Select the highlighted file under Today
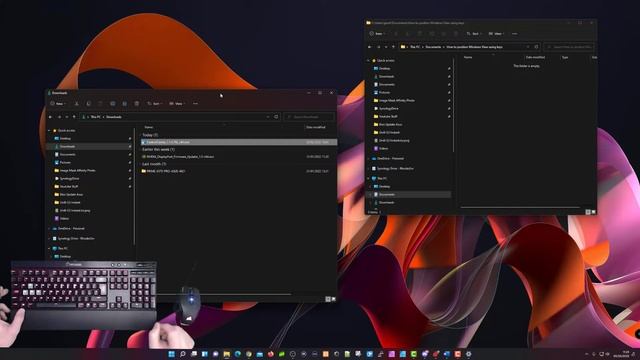 (x=239, y=142)
